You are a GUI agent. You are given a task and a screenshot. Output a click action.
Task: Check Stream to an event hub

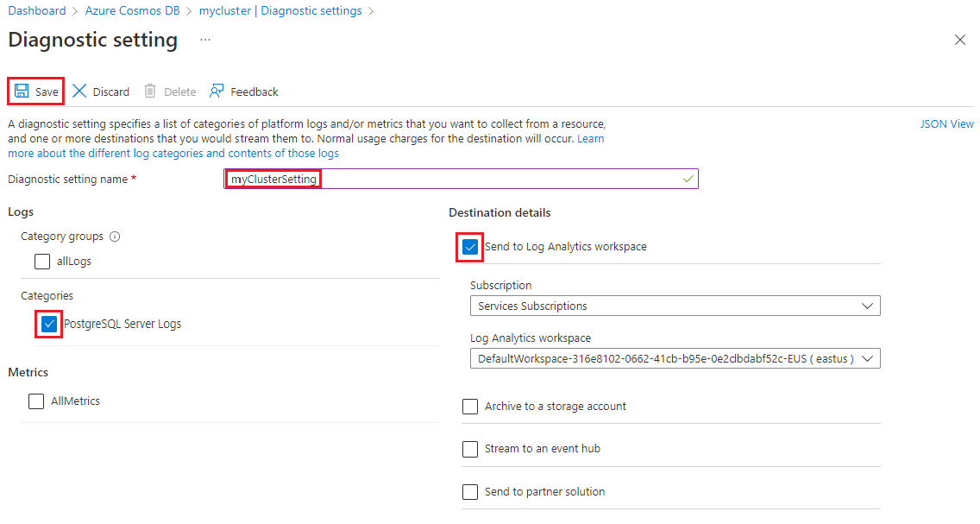click(x=470, y=449)
